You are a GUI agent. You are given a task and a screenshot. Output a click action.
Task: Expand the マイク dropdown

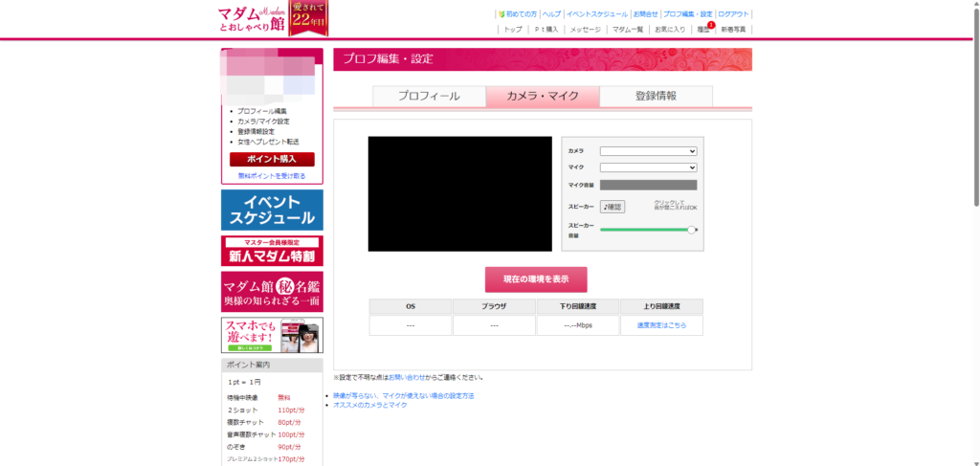(x=648, y=167)
